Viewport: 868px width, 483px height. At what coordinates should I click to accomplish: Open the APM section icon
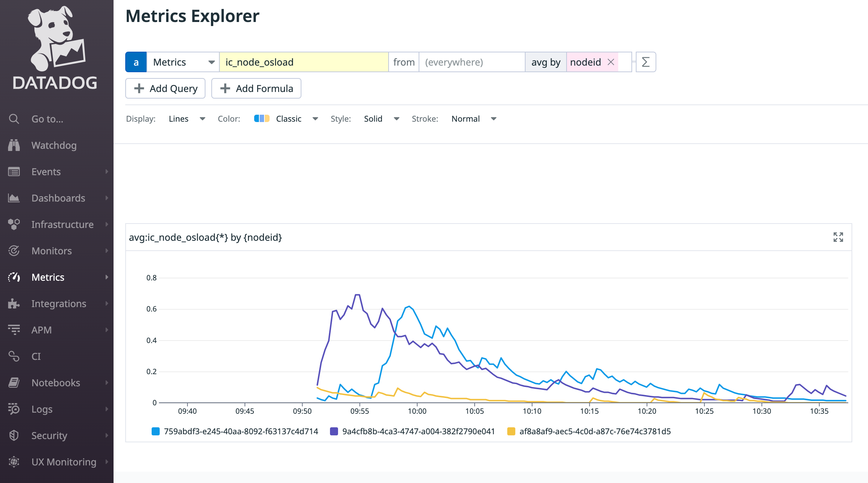[14, 330]
